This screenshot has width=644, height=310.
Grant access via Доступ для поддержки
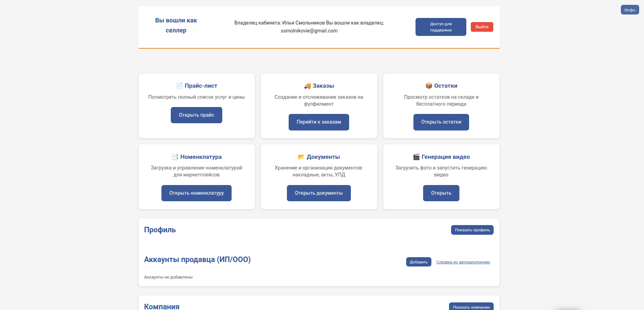441,27
